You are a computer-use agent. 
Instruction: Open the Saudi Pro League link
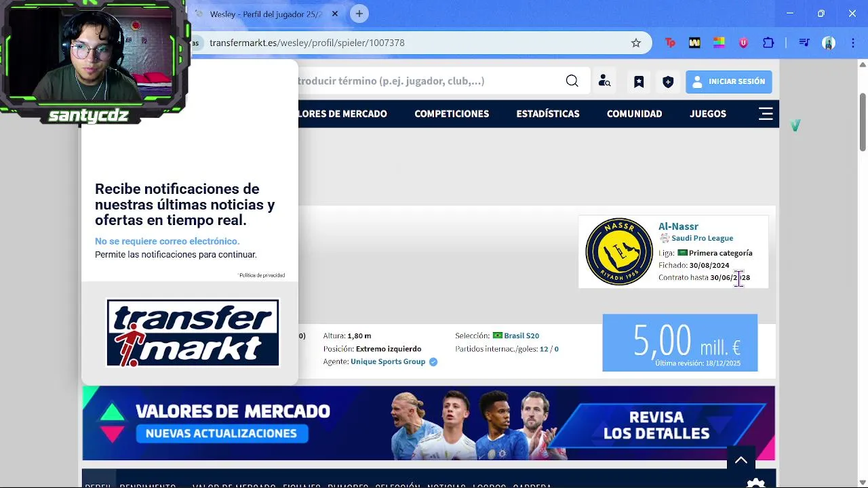point(702,239)
